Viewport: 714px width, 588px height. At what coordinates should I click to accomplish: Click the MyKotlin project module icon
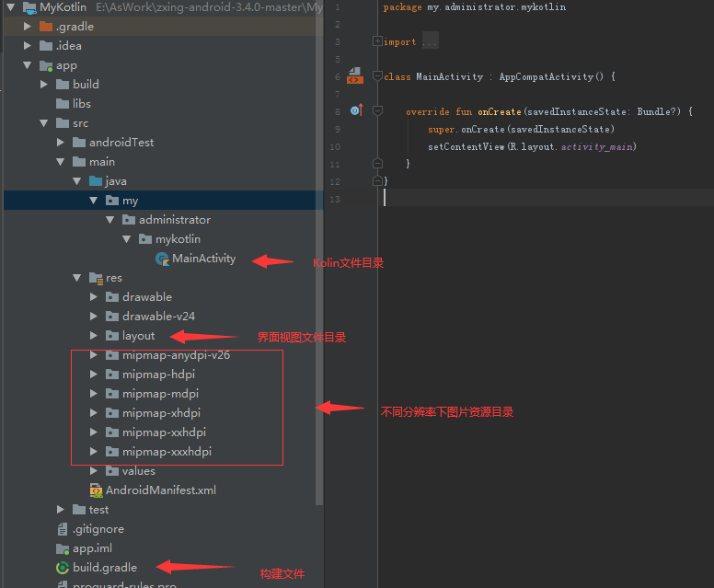click(x=29, y=7)
